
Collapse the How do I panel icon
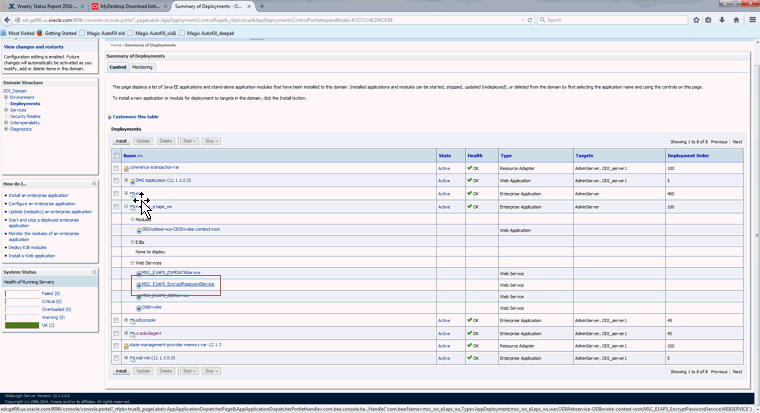[x=94, y=184]
